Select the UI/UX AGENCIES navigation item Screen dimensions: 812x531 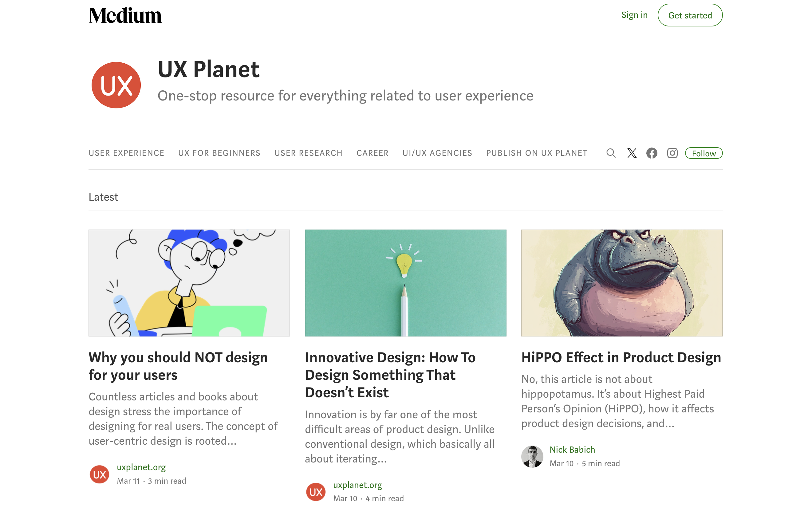[437, 153]
